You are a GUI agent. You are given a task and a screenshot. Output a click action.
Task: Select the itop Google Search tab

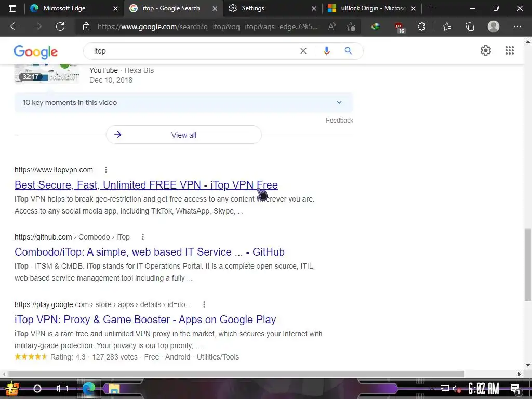[171, 8]
